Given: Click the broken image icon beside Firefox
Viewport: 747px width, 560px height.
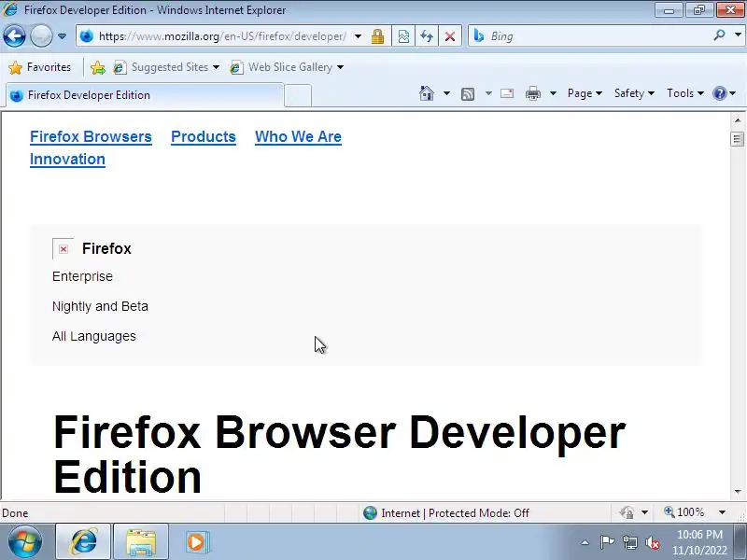Looking at the screenshot, I should (63, 249).
